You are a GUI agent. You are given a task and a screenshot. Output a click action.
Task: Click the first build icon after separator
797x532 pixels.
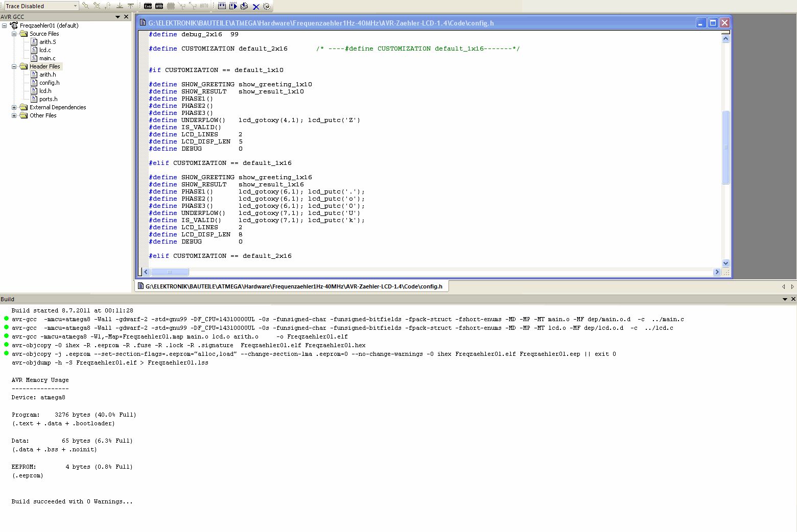222,6
